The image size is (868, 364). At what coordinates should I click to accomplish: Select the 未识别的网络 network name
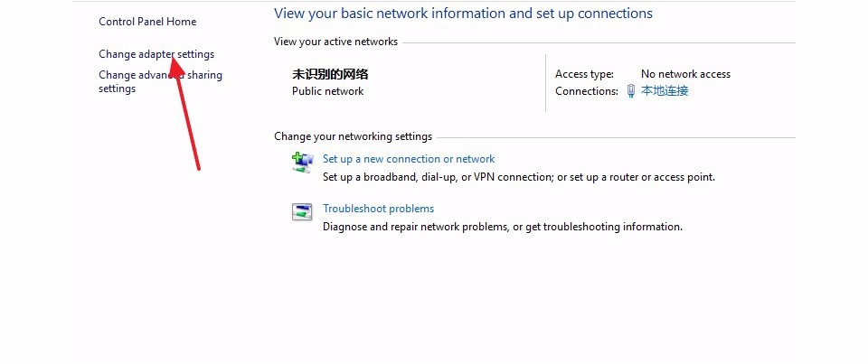tap(330, 74)
